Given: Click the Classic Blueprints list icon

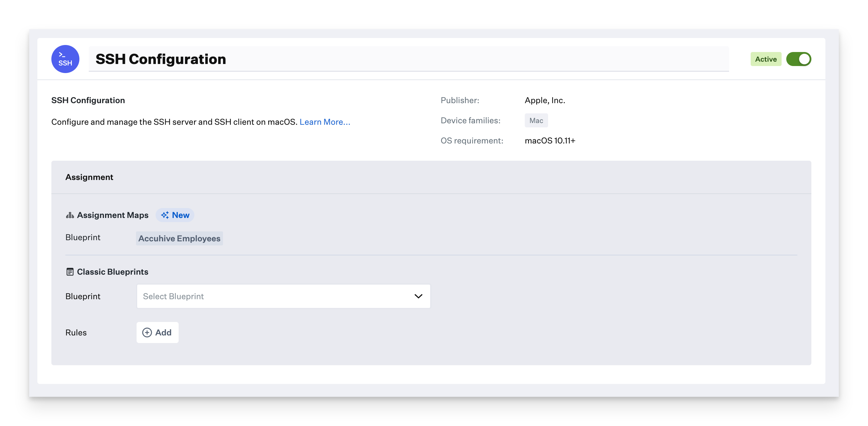Looking at the screenshot, I should [x=70, y=272].
